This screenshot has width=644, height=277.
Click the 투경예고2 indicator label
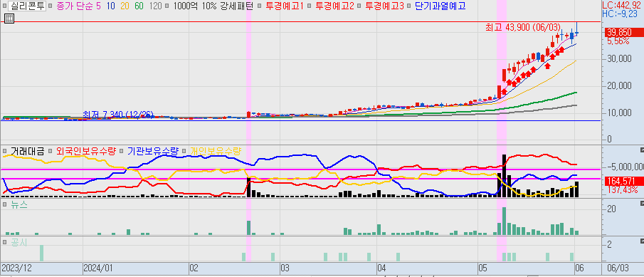(x=334, y=6)
